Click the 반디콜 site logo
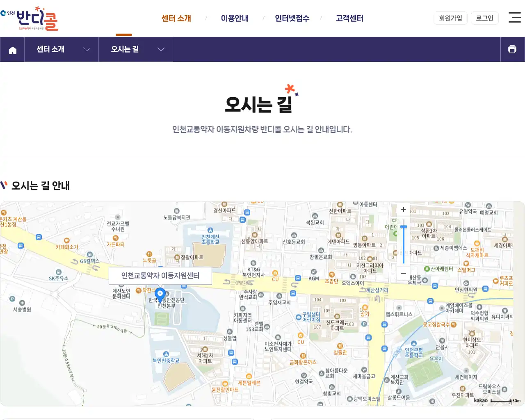 pos(30,18)
